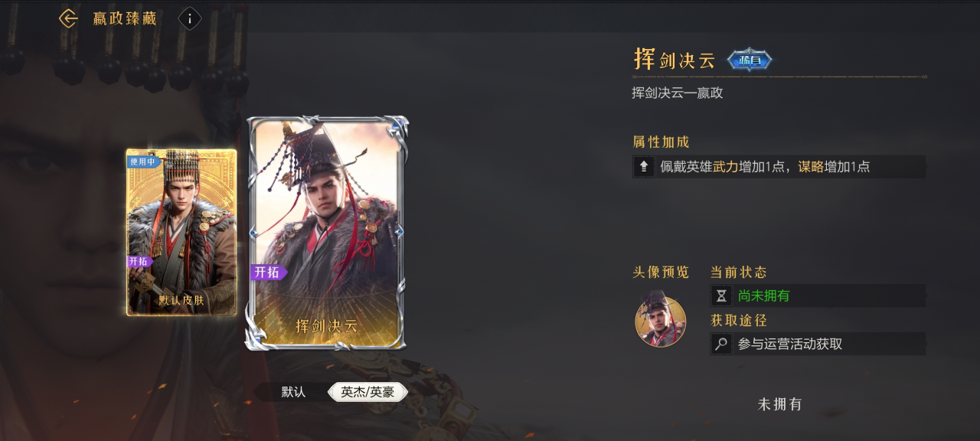The height and width of the screenshot is (441, 980).
Task: Click the hourglass current status icon
Action: [x=721, y=296]
